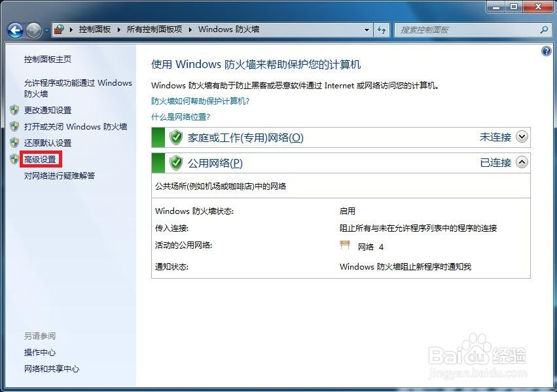Click the search magnifier icon
Screen dimensions: 557x392
coord(544,30)
